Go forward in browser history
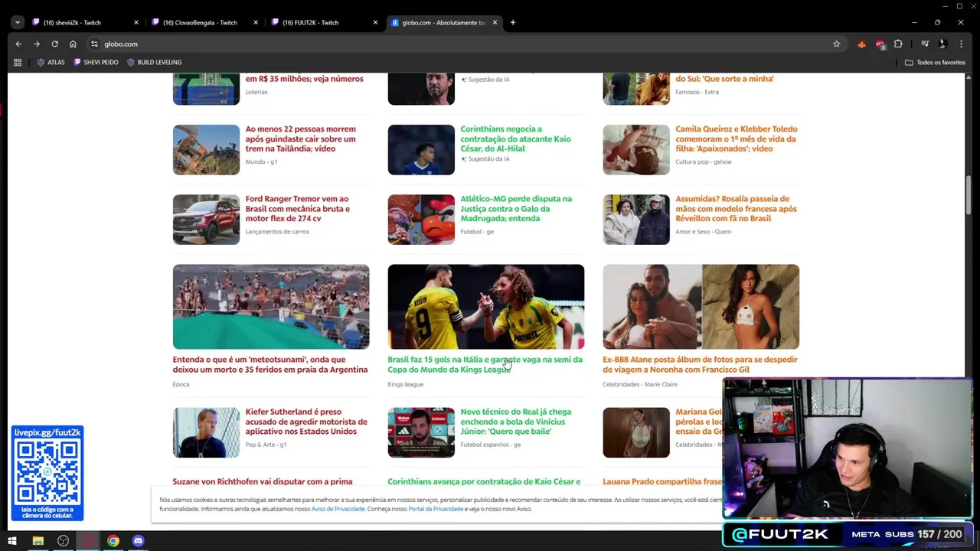Image resolution: width=980 pixels, height=551 pixels. click(36, 44)
